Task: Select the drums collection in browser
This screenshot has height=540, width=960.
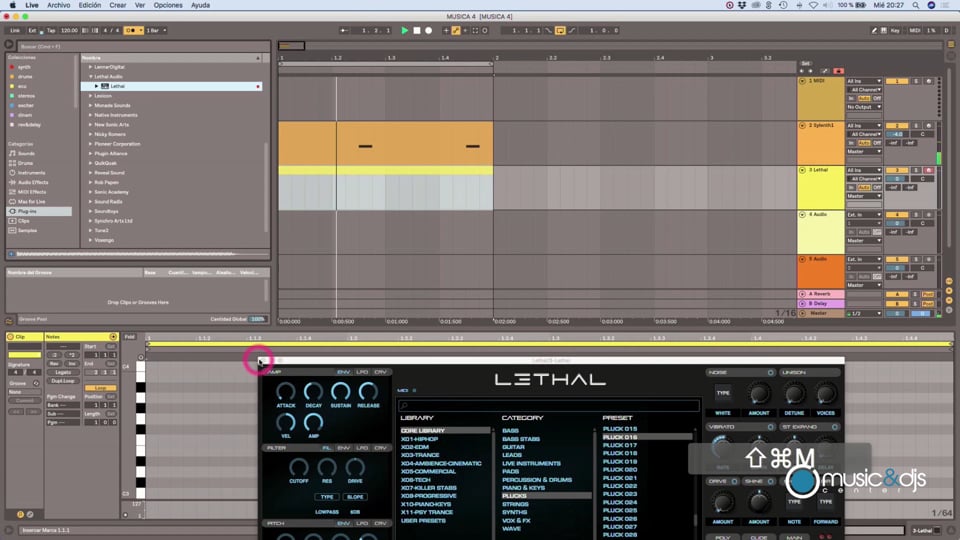Action: coord(25,77)
